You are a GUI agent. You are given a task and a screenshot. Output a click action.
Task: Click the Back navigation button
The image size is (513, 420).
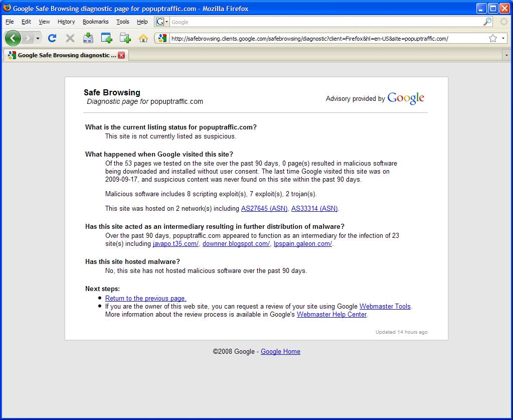[13, 38]
